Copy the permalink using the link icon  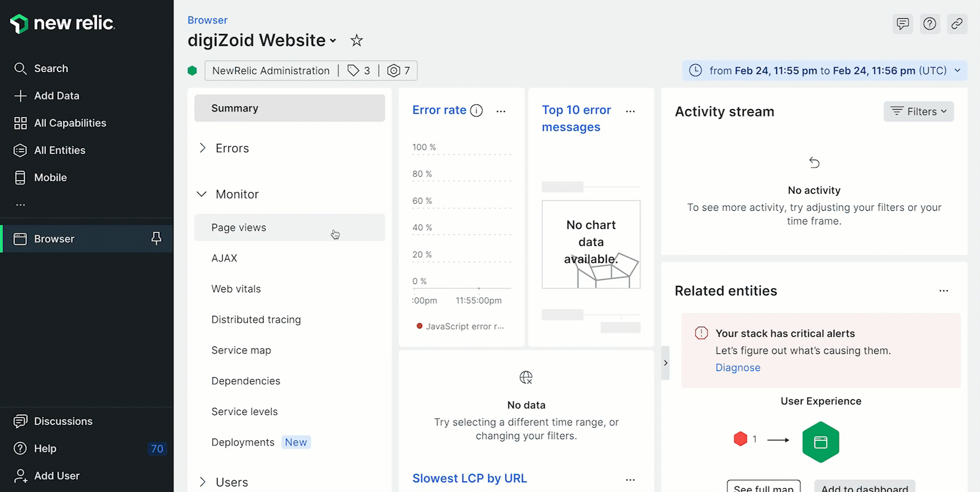tap(957, 24)
